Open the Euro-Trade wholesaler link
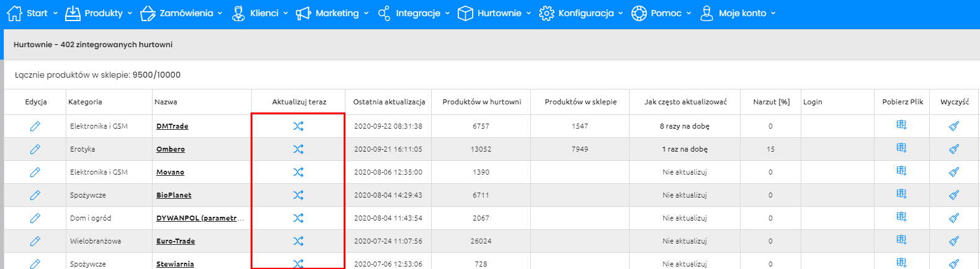Screen dimensions: 980x269 click(176, 241)
